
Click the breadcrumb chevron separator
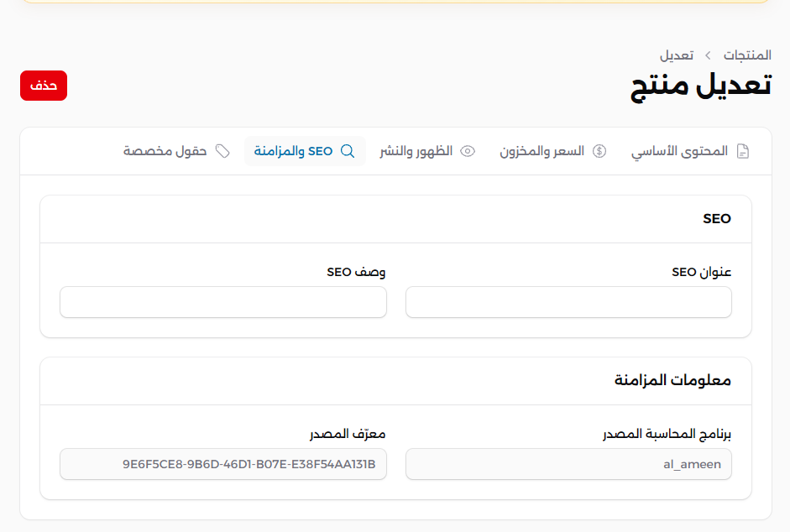[x=708, y=55]
